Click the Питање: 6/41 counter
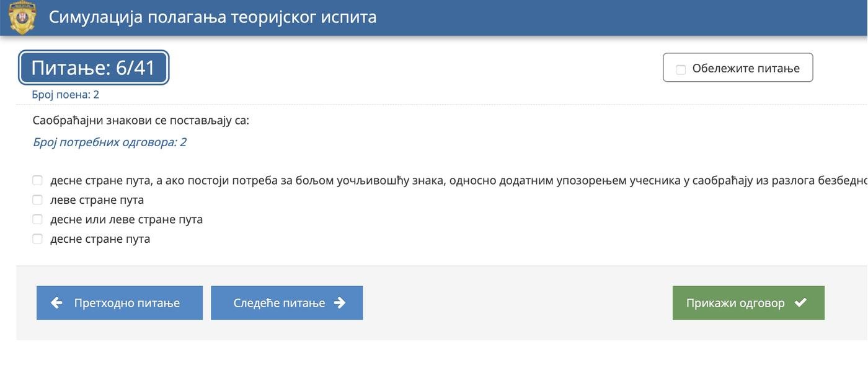868x389 pixels. pos(94,67)
